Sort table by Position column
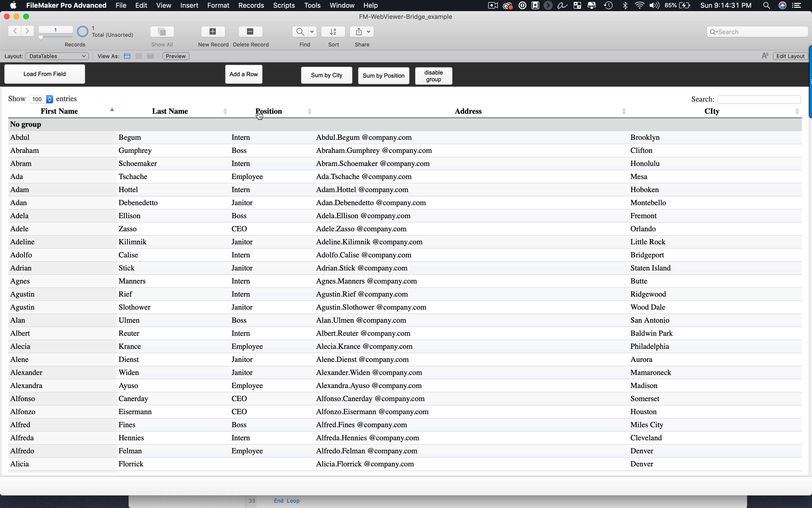Image resolution: width=812 pixels, height=508 pixels. pos(268,111)
